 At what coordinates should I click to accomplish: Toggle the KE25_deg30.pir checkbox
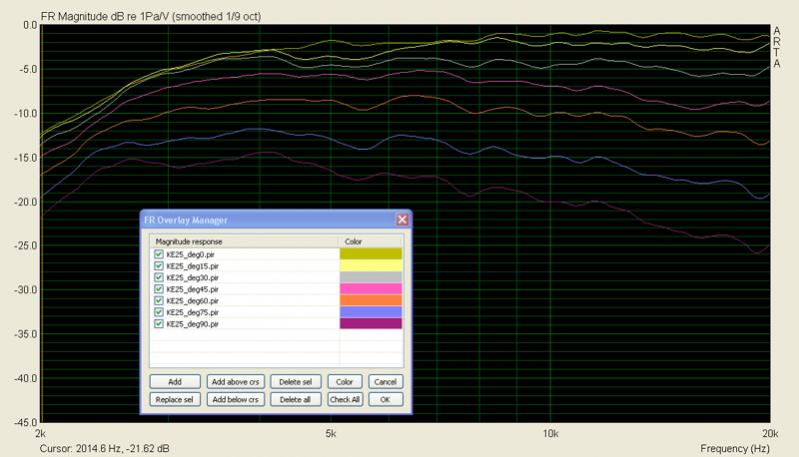(x=159, y=278)
